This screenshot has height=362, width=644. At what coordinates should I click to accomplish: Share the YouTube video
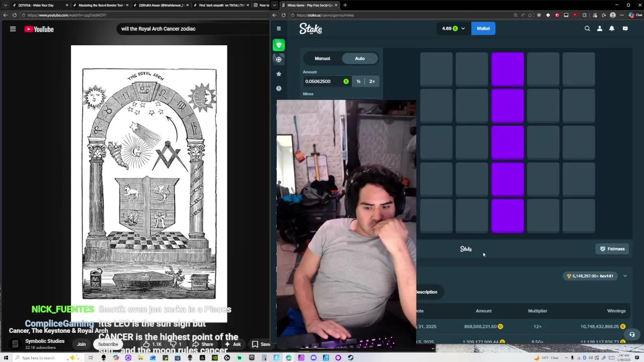tap(203, 344)
